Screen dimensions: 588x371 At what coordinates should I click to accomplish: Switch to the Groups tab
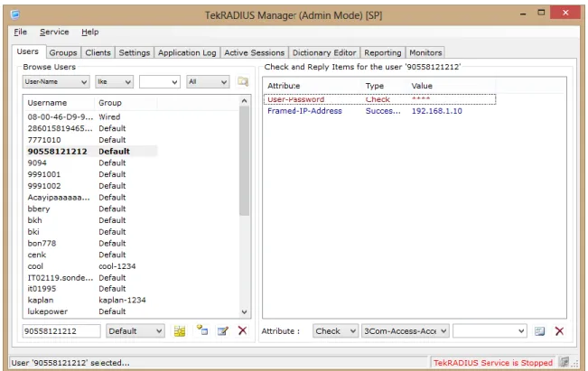tap(63, 52)
